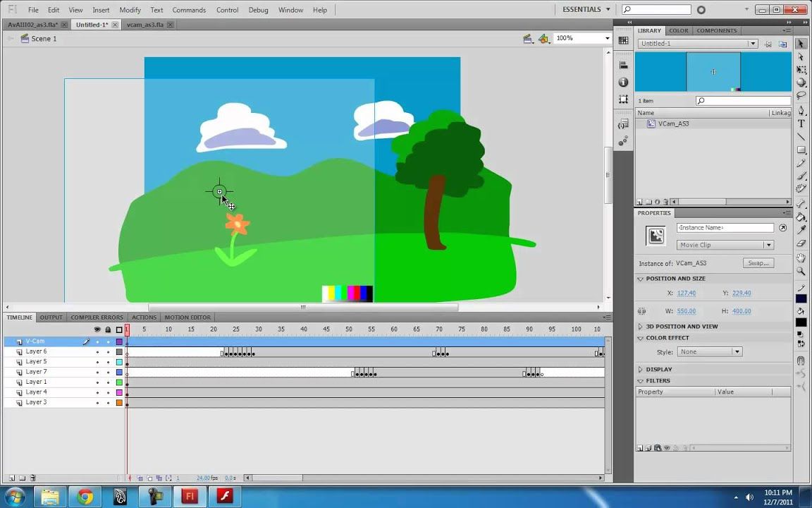
Task: Open the Commands menu
Action: click(x=189, y=10)
